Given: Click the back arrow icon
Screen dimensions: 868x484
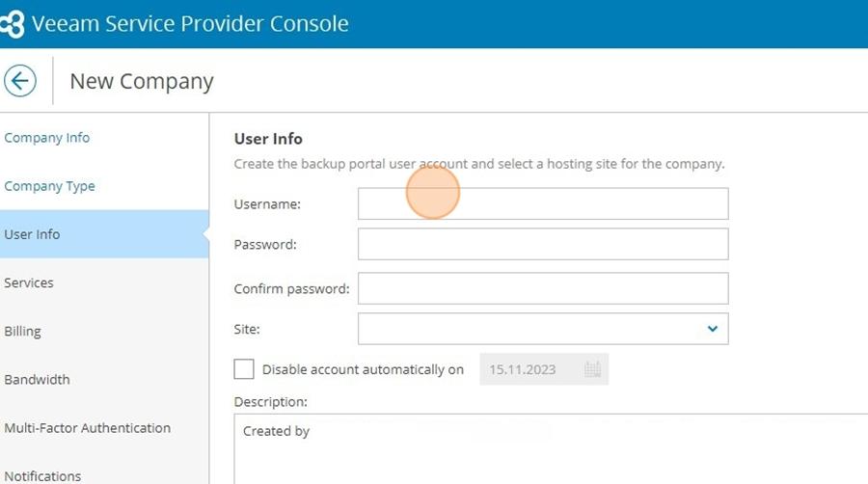Looking at the screenshot, I should coord(20,81).
